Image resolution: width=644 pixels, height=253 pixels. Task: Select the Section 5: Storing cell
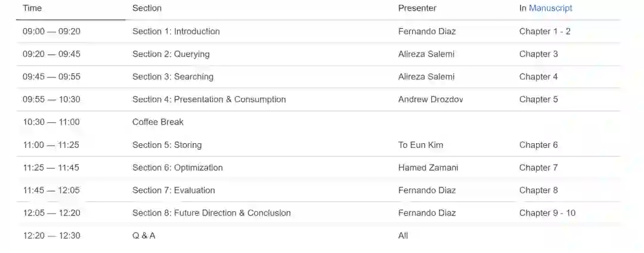(x=167, y=145)
